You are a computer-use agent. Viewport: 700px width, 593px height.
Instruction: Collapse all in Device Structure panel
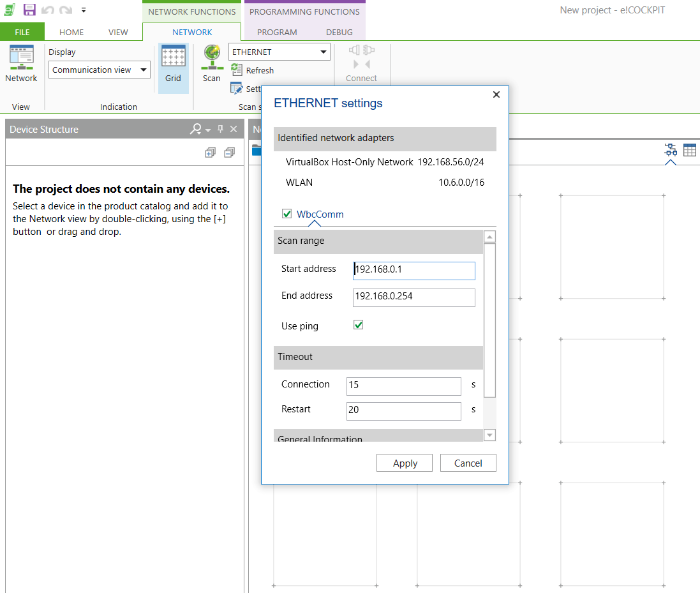(229, 152)
